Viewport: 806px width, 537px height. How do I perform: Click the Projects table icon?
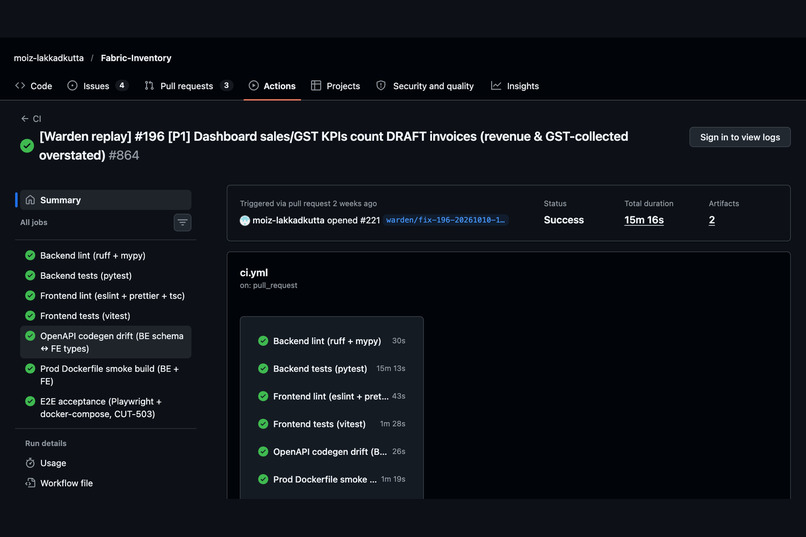[316, 85]
